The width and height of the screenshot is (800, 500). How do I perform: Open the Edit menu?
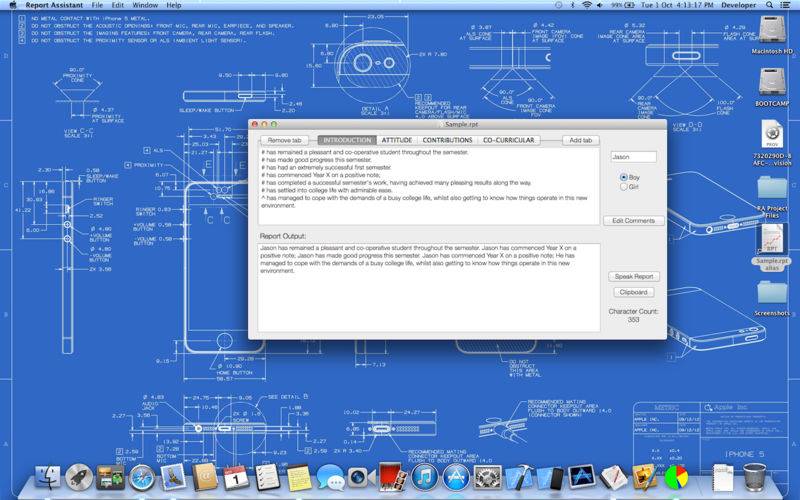click(118, 5)
